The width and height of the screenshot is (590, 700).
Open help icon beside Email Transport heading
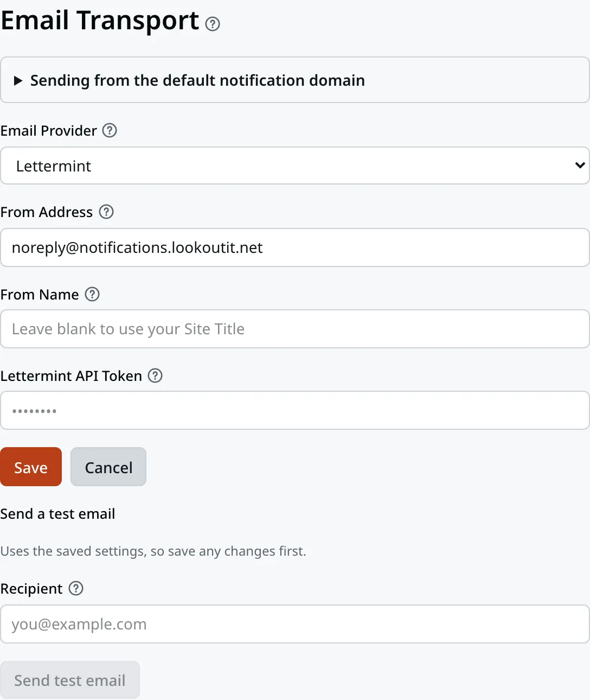pyautogui.click(x=213, y=24)
